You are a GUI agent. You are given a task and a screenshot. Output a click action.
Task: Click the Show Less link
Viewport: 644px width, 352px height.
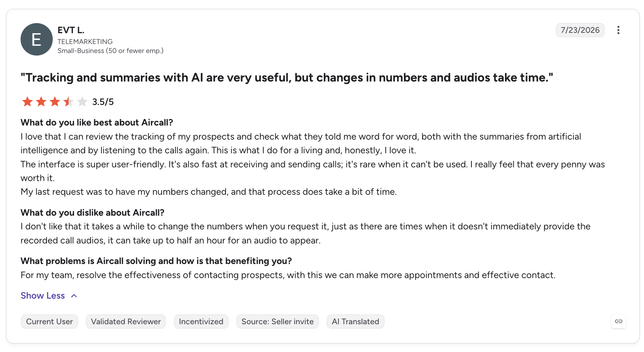tap(43, 296)
